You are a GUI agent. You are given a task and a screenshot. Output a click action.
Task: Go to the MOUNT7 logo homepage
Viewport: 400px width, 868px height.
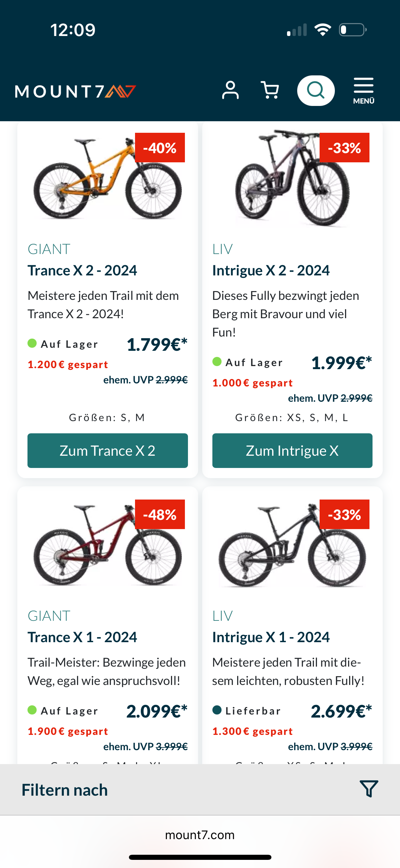click(76, 91)
